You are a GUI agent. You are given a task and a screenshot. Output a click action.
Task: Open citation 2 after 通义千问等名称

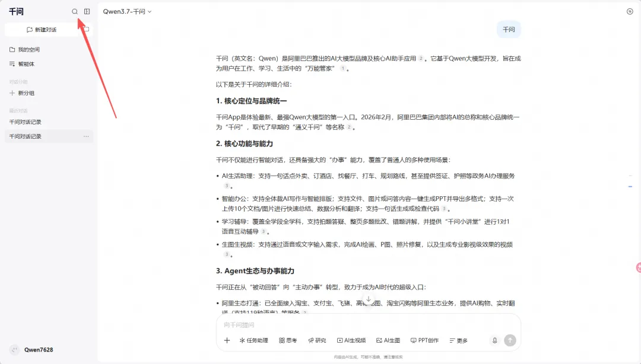pyautogui.click(x=349, y=127)
